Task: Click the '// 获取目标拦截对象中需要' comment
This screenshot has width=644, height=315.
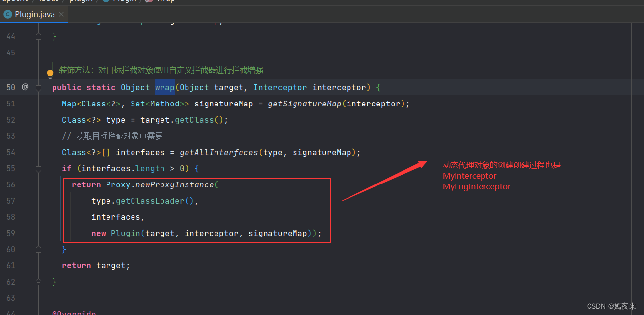Action: [112, 136]
